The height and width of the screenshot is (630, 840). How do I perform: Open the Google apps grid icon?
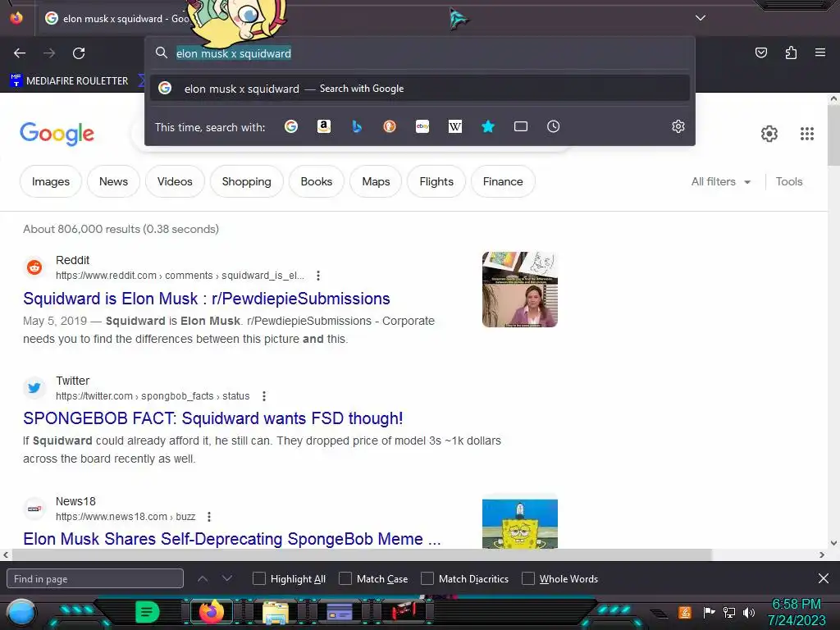[807, 134]
